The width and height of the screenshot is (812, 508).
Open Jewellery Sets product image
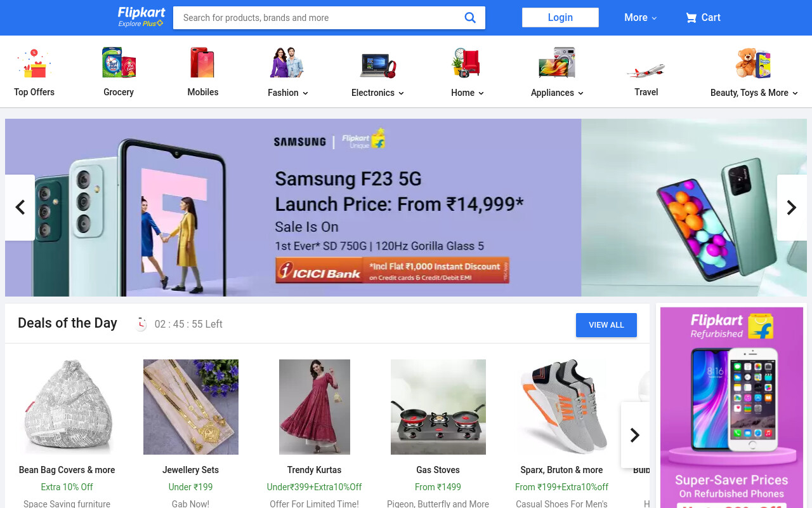coord(191,407)
